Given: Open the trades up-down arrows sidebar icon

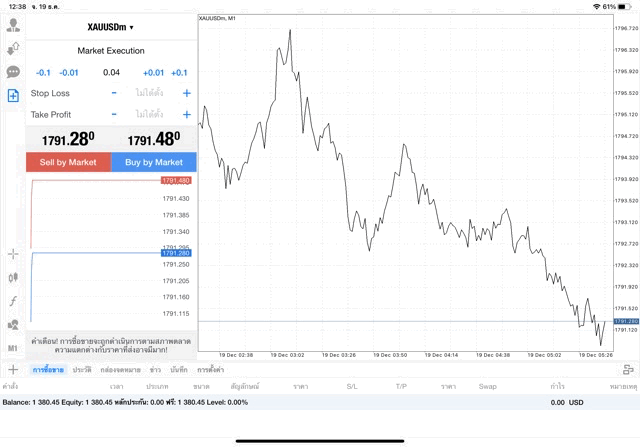Looking at the screenshot, I should click(x=13, y=48).
